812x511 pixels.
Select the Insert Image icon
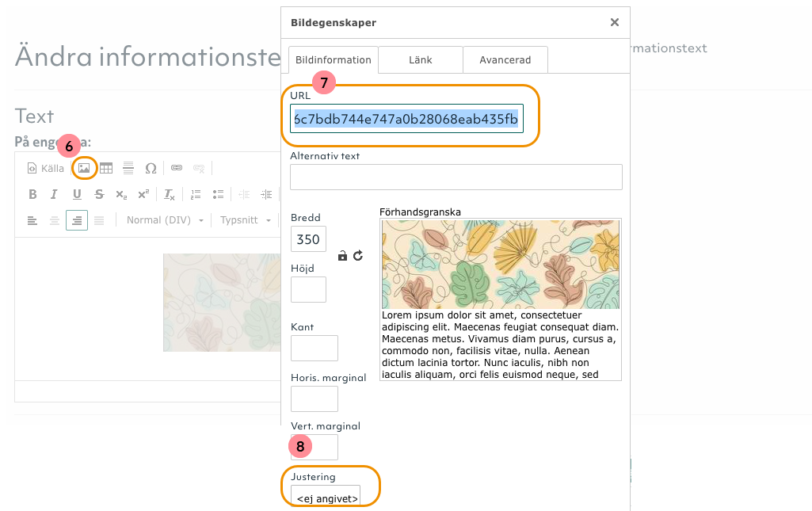point(85,168)
